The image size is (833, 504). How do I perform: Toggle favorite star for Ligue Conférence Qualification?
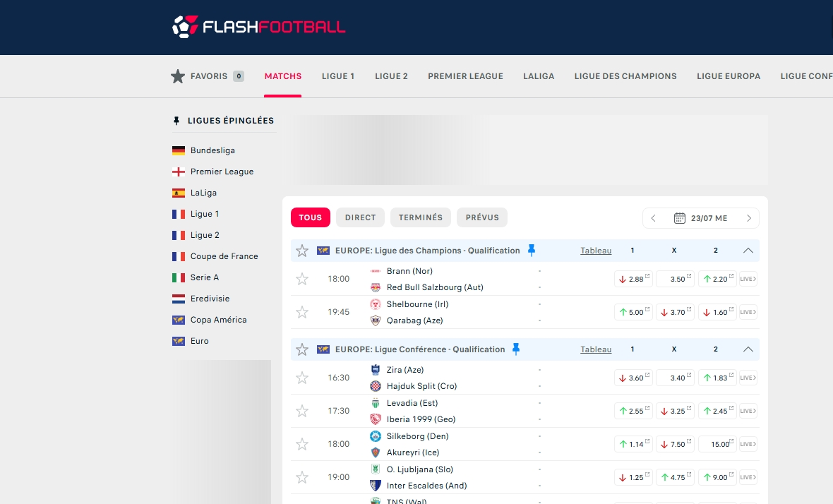pyautogui.click(x=302, y=349)
